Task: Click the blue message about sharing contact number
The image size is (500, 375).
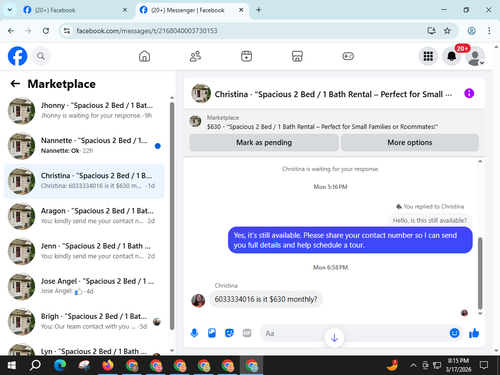Action: click(x=350, y=240)
